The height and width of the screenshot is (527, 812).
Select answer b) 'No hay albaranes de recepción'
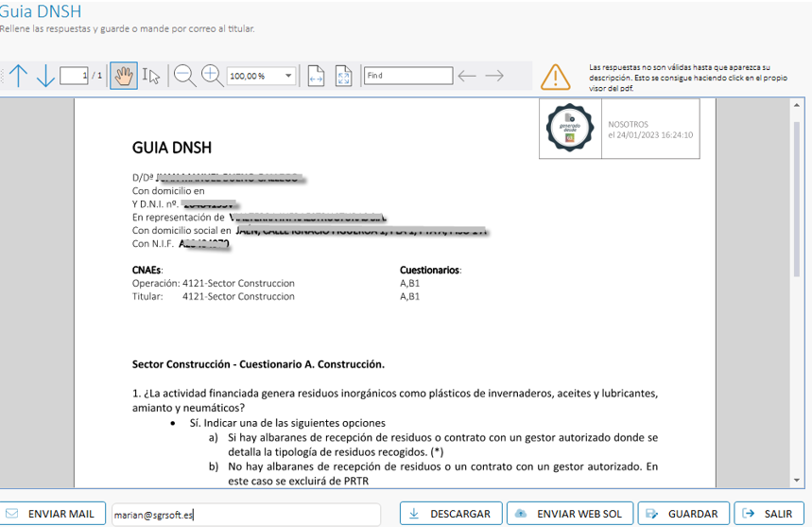[x=442, y=474]
